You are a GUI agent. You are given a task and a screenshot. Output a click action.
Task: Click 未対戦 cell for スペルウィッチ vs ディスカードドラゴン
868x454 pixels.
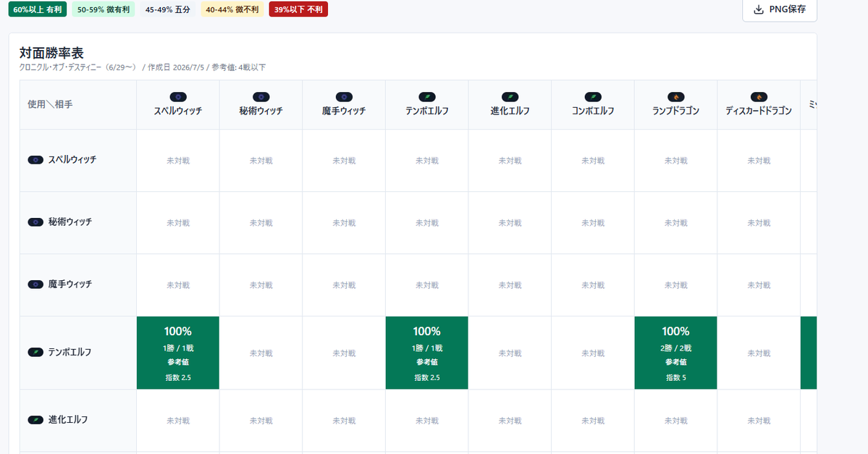[759, 161]
